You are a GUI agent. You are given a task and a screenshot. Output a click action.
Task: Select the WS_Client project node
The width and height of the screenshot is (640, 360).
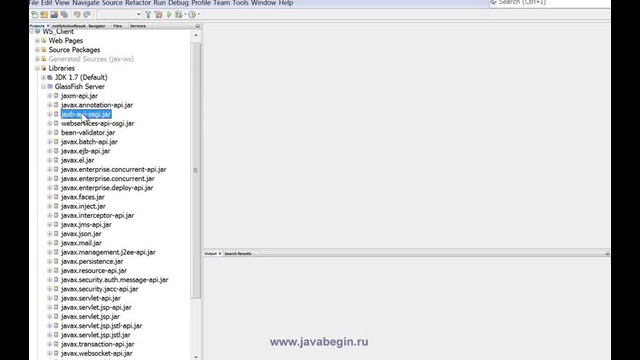58,31
